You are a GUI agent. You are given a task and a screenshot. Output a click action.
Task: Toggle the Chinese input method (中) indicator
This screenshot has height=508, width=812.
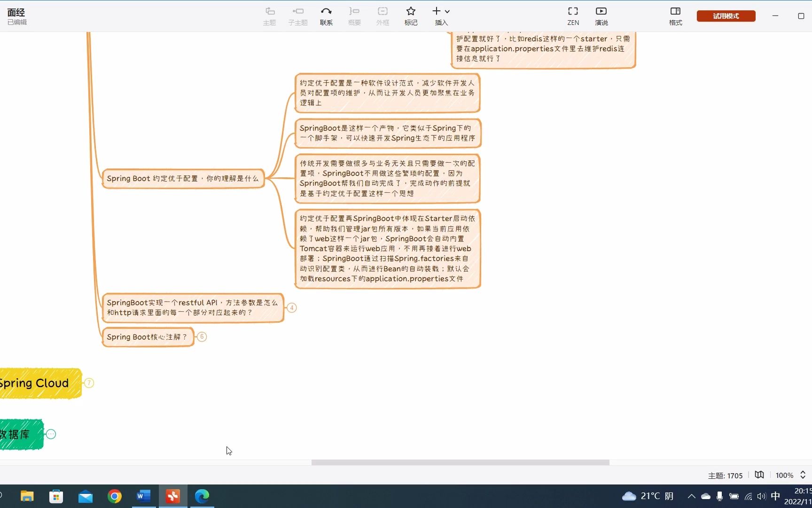pyautogui.click(x=775, y=496)
